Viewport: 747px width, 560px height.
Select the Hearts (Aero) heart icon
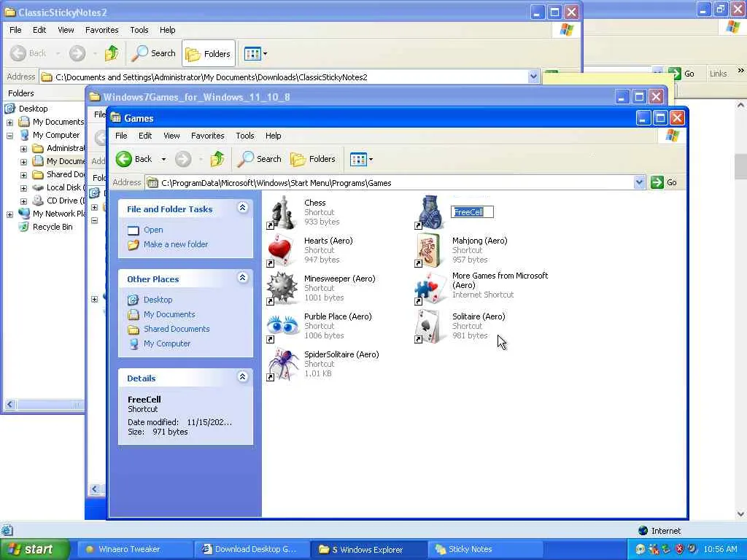pos(282,251)
